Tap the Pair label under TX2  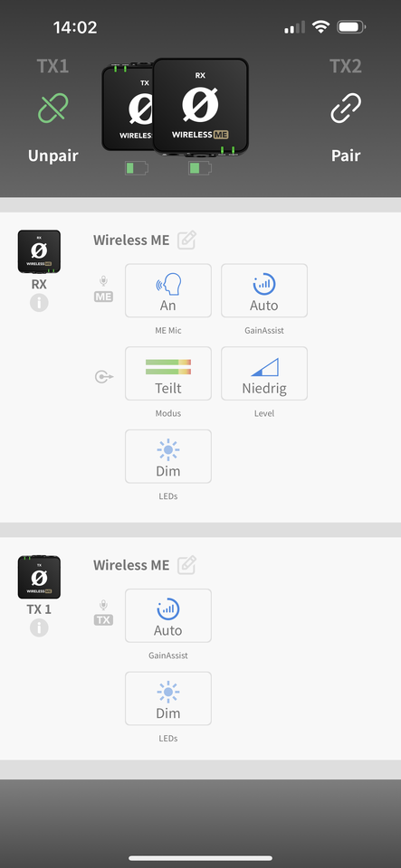pyautogui.click(x=346, y=156)
